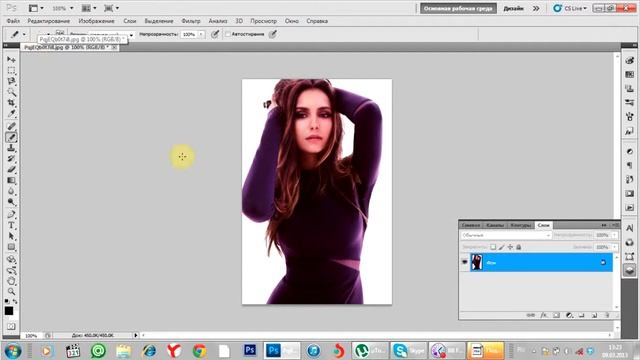The width and height of the screenshot is (640, 360).
Task: Select the Zoom tool in toolbox
Action: 11,291
